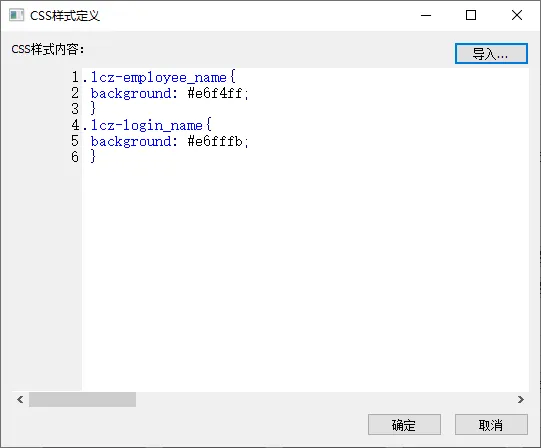Click the blank editor area below code

[305, 276]
